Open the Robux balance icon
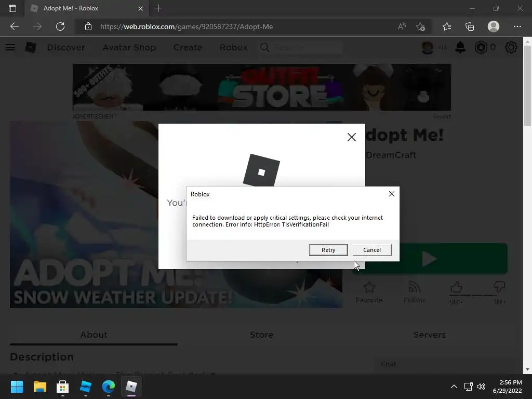Screen dimensions: 532x399 tap(481, 47)
